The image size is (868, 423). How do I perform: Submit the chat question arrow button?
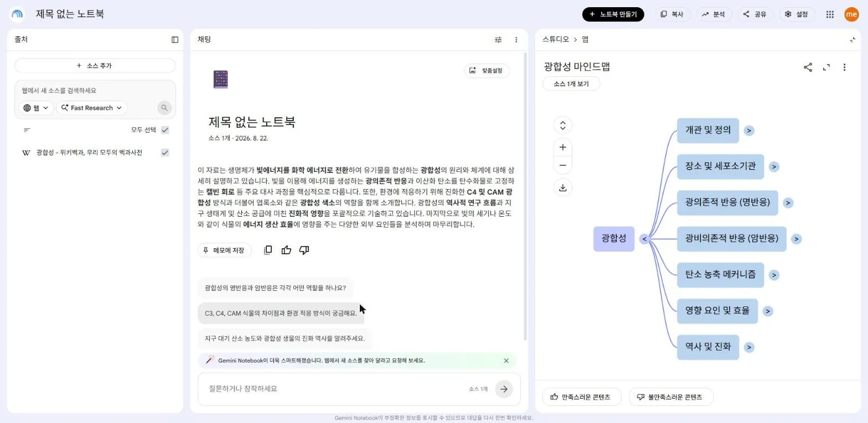point(504,389)
